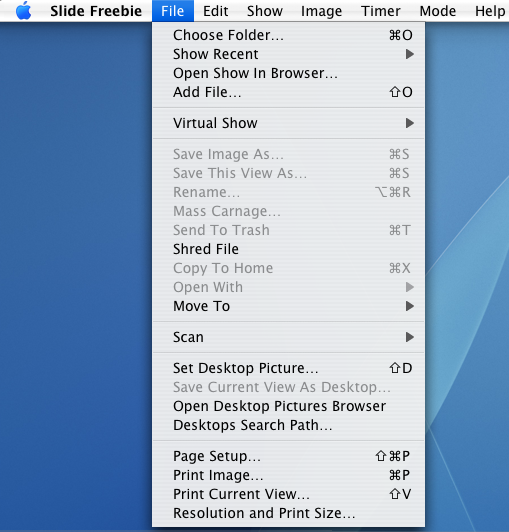Choose Set Desktop Picture…
The height and width of the screenshot is (532, 509).
[288, 368]
